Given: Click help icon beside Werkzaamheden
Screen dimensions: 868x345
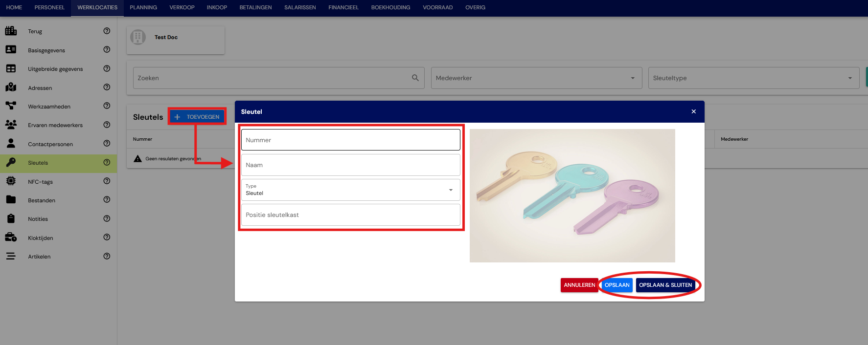Looking at the screenshot, I should point(107,106).
